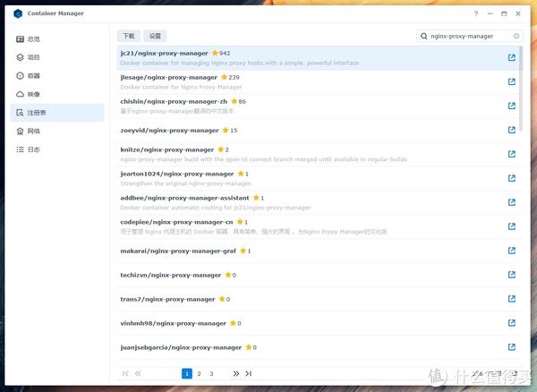The width and height of the screenshot is (537, 392).
Task: Go to results page 3
Action: 211,373
